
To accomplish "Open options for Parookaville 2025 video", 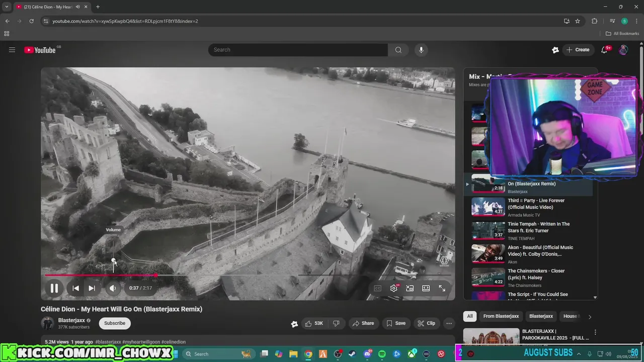I will [x=595, y=332].
